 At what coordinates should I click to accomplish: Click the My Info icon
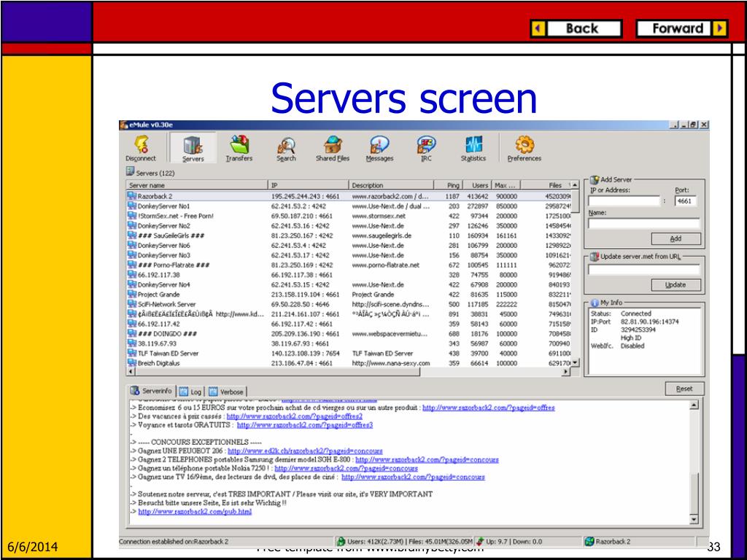click(x=595, y=303)
